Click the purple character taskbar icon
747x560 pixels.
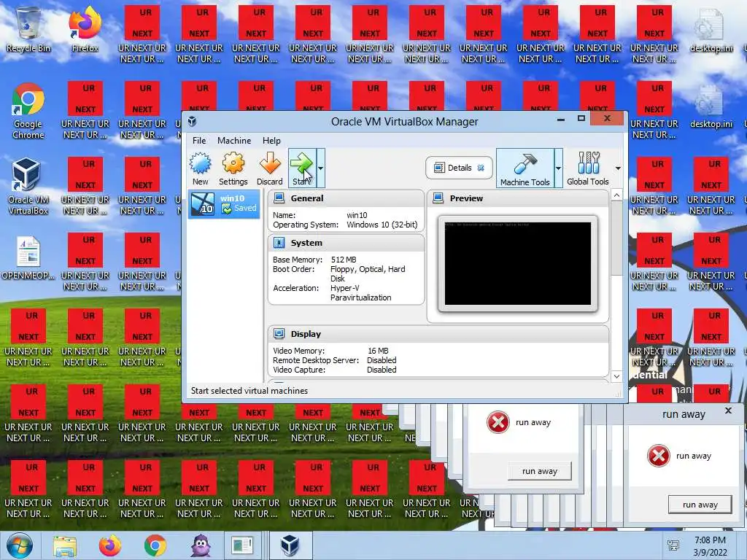pos(201,545)
